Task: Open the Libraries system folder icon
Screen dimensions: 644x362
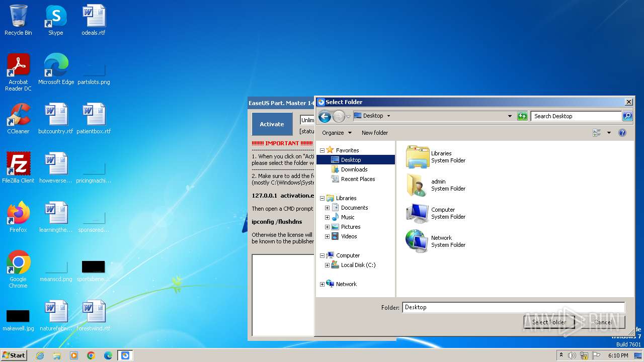Action: (418, 157)
